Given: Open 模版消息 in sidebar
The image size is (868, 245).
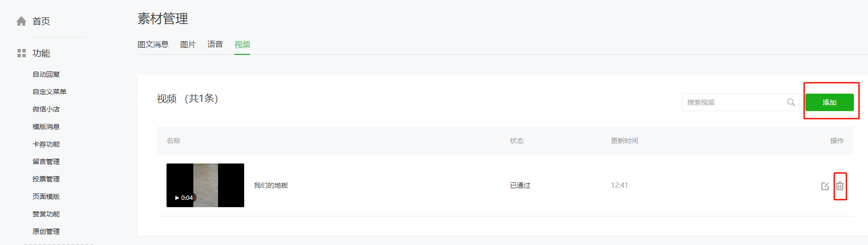Looking at the screenshot, I should tap(46, 127).
